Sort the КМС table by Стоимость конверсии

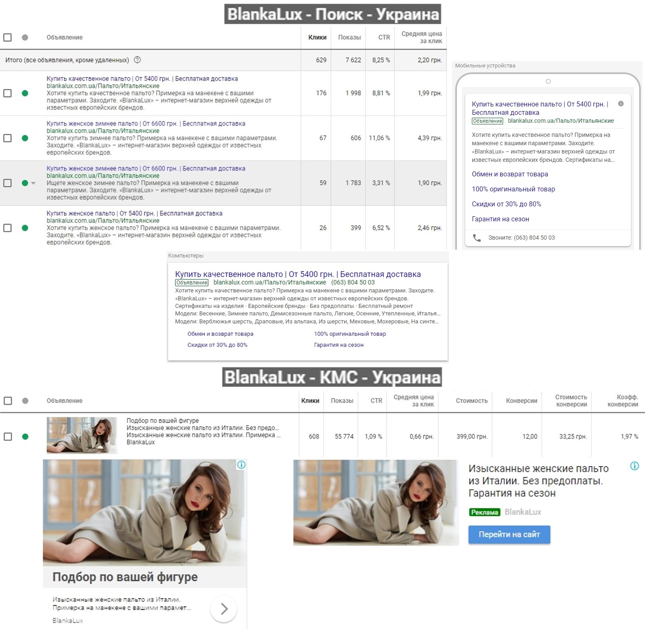click(x=571, y=401)
